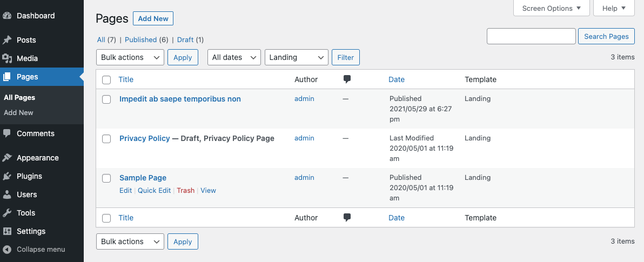
Task: Click the Settings sliders icon
Action: click(7, 231)
